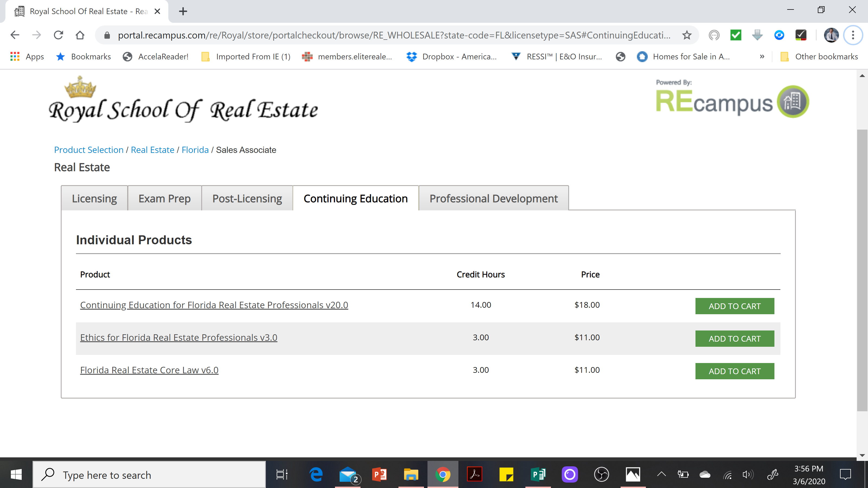This screenshot has height=488, width=868.
Task: Open the Photos app from the taskbar
Action: click(633, 475)
